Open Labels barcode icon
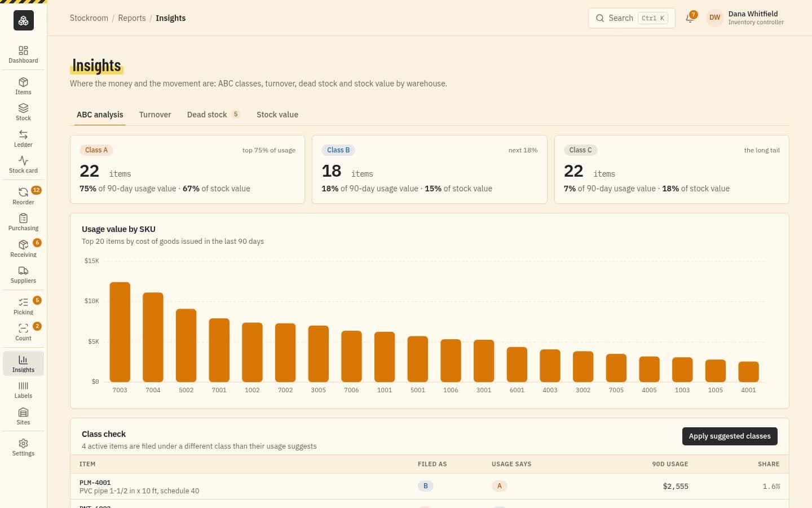This screenshot has height=508, width=812. click(23, 389)
